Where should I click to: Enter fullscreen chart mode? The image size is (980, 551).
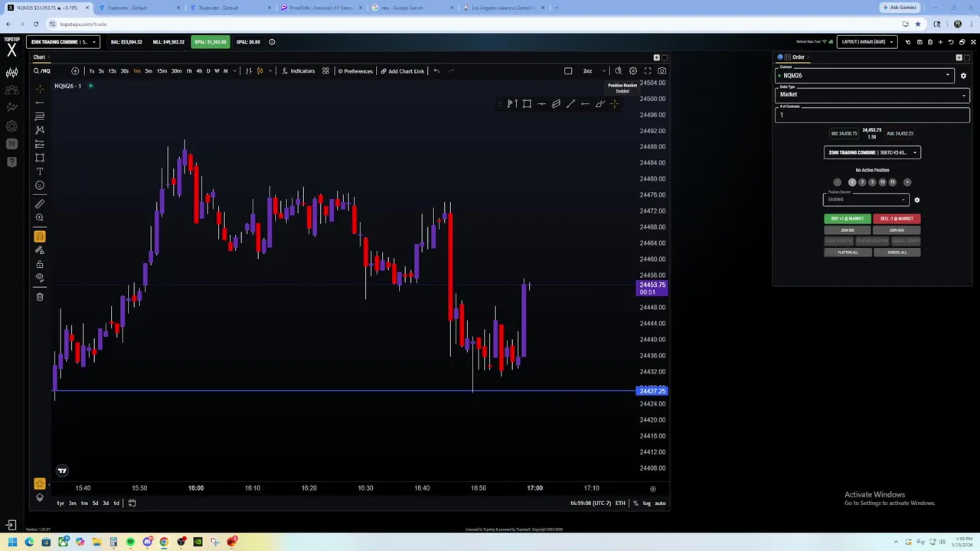[647, 71]
